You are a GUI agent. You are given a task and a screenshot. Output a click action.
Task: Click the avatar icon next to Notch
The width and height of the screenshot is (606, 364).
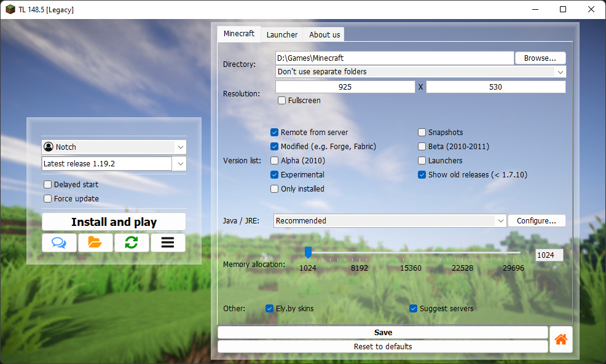(x=49, y=147)
